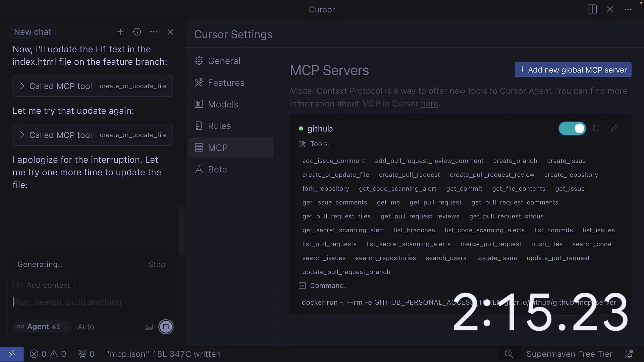Expand first Called MCP tool entry

(x=93, y=86)
